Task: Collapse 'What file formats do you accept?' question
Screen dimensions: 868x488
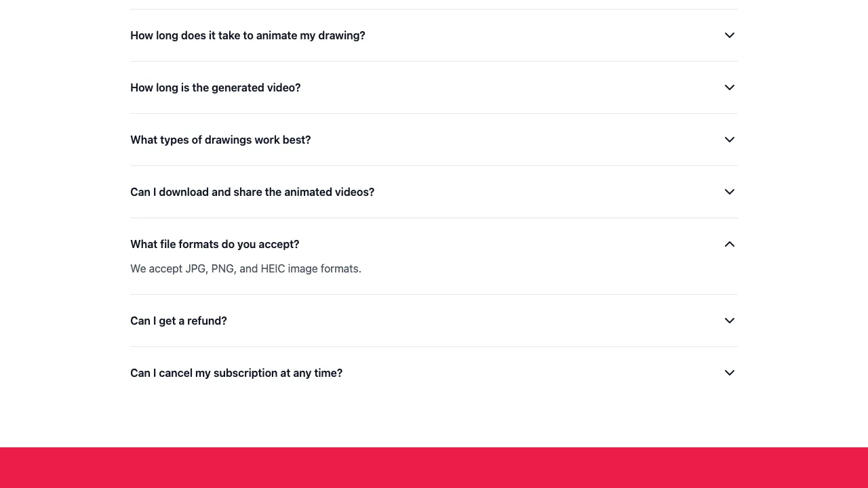Action: pyautogui.click(x=214, y=244)
